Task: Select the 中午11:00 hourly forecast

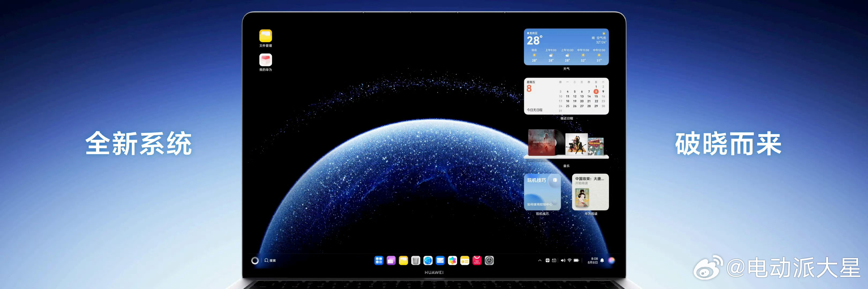Action: tap(583, 55)
